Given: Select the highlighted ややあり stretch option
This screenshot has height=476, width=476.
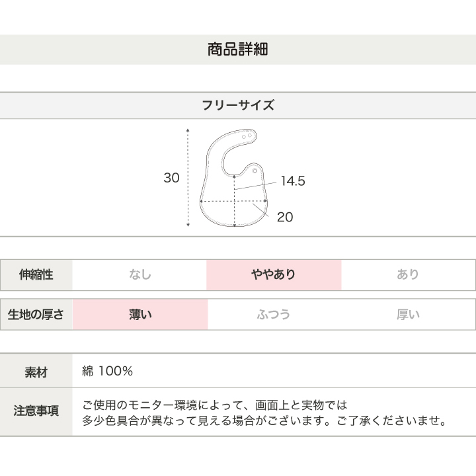Looking at the screenshot, I should click(x=274, y=275).
